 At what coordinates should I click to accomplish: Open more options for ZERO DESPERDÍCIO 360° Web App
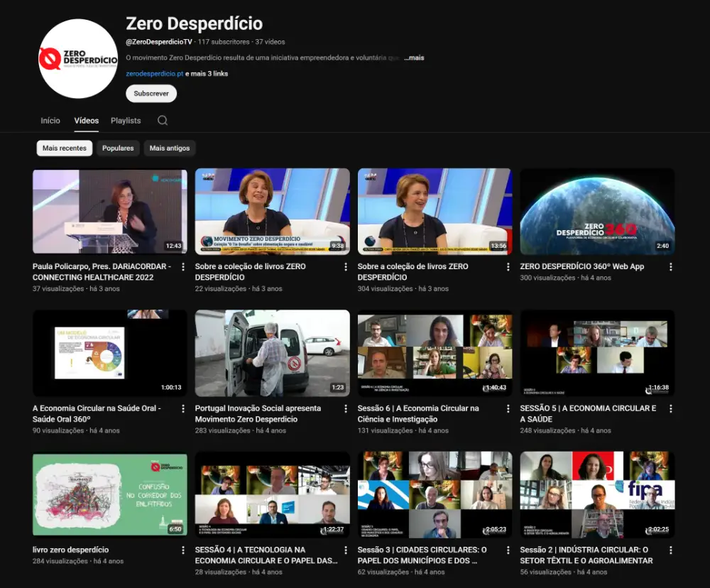point(670,267)
